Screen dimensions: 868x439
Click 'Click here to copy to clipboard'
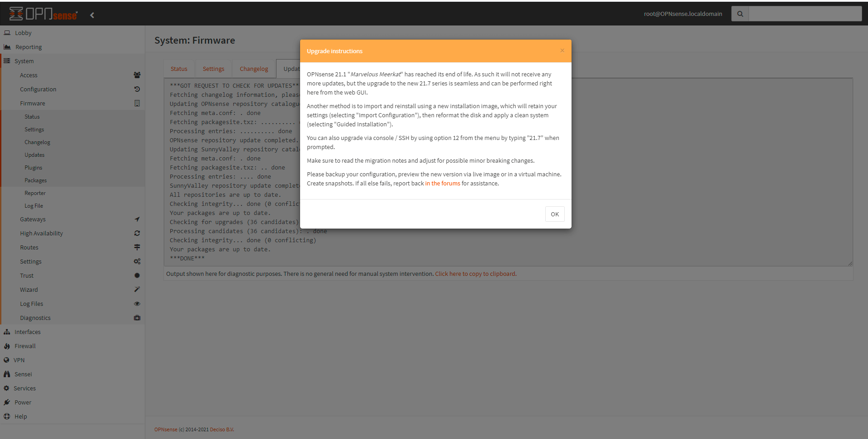[x=475, y=274]
